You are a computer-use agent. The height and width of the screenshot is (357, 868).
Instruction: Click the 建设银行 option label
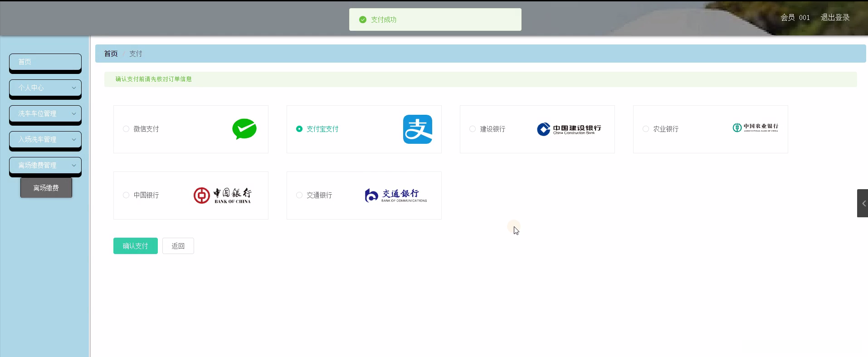coord(493,129)
